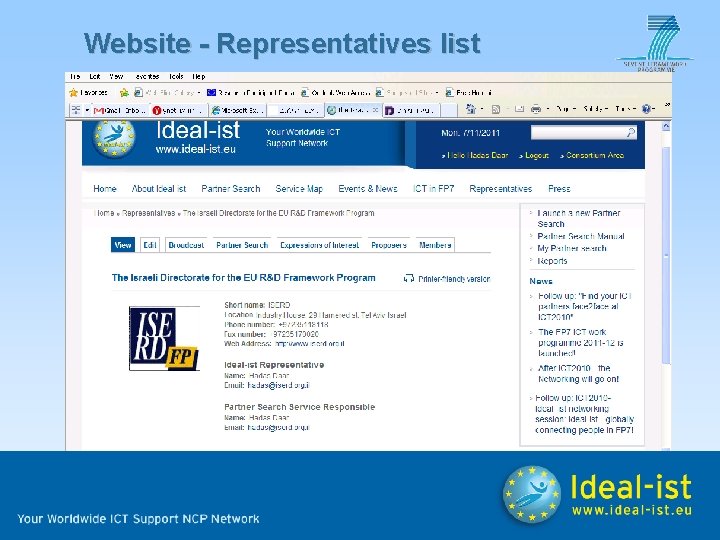
Task: Open My Partner search sidebar link
Action: point(572,248)
